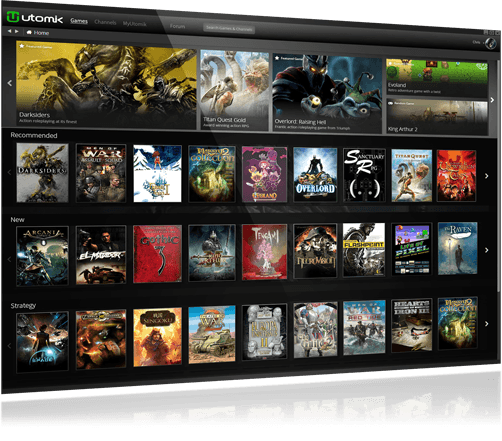
Task: Choose the knights strategy cover
Action: (315, 330)
